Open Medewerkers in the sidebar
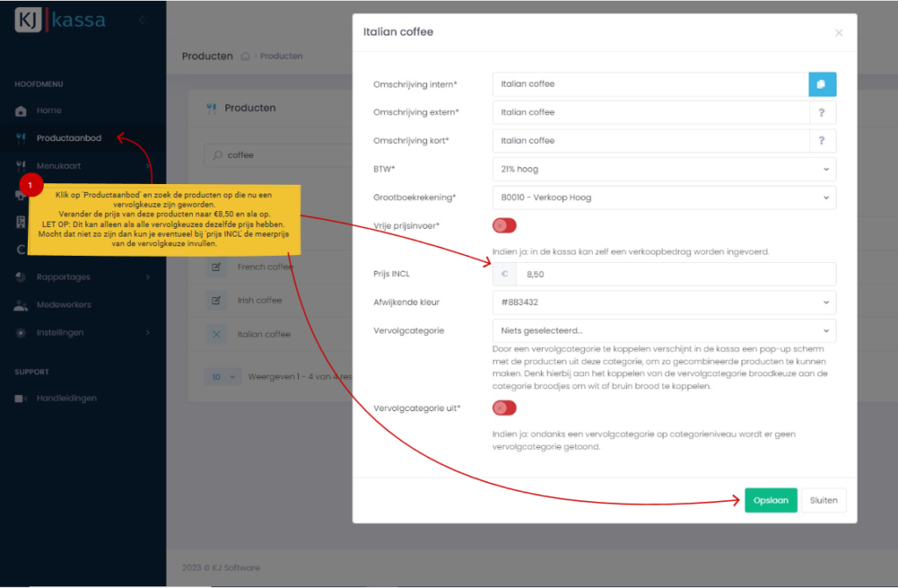The width and height of the screenshot is (898, 588). pyautogui.click(x=63, y=305)
